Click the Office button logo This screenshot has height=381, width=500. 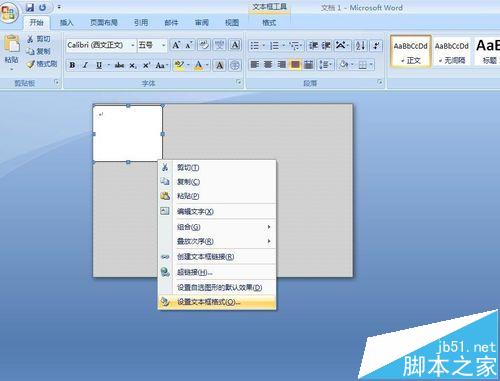point(8,13)
